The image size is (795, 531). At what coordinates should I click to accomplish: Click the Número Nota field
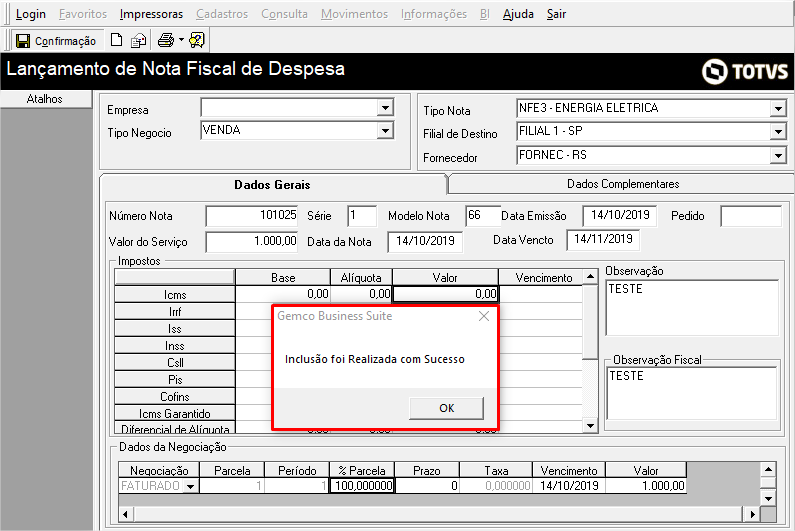click(x=251, y=216)
